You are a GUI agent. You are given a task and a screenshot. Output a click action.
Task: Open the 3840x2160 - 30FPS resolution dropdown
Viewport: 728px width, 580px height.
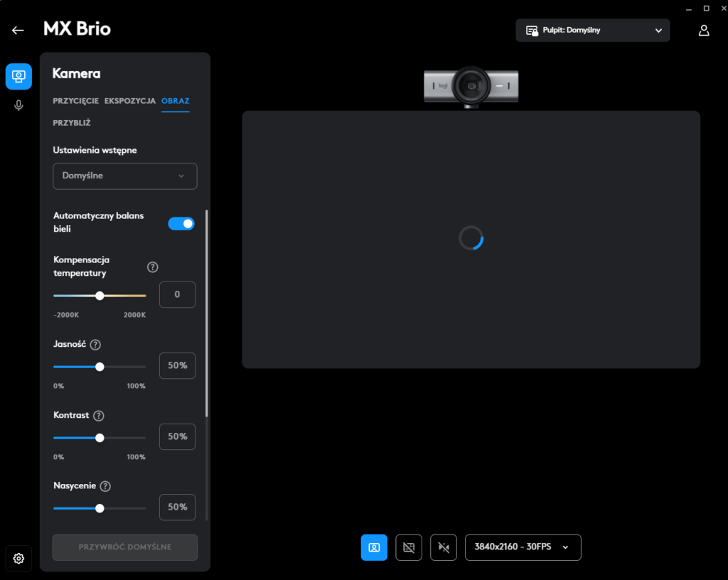click(x=523, y=547)
